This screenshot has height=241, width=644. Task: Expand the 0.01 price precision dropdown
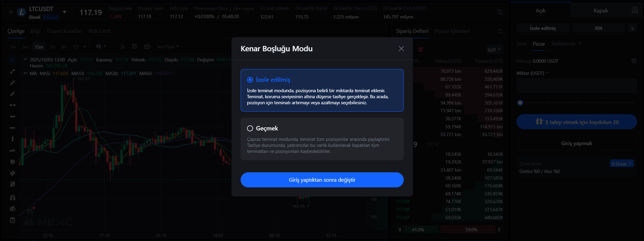(494, 50)
